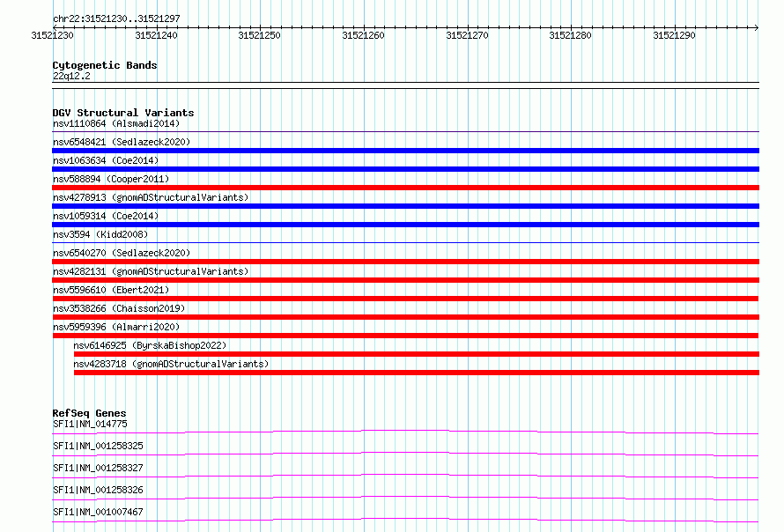This screenshot has width=784, height=532.
Task: Click the red bar under nsv4282131
Action: (405, 280)
